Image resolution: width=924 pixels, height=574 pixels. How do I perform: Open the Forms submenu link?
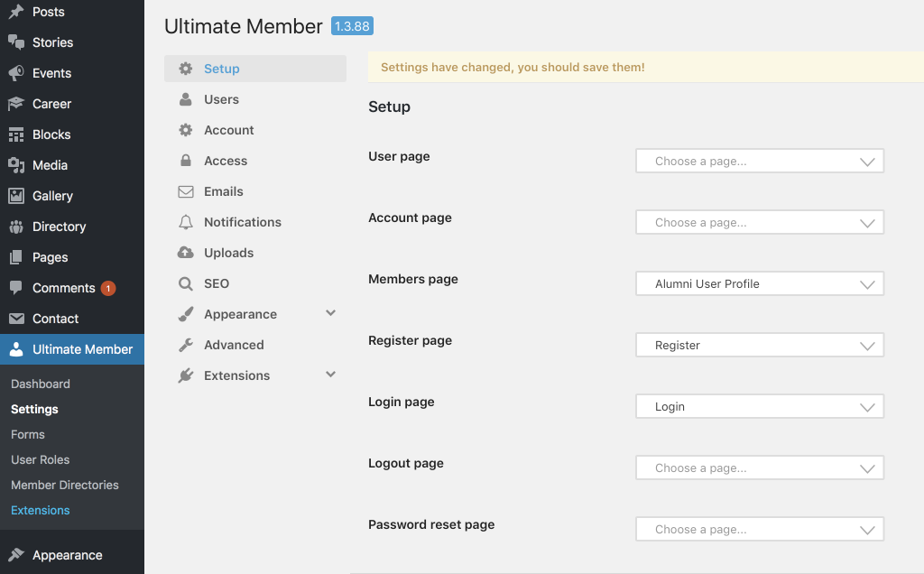28,434
